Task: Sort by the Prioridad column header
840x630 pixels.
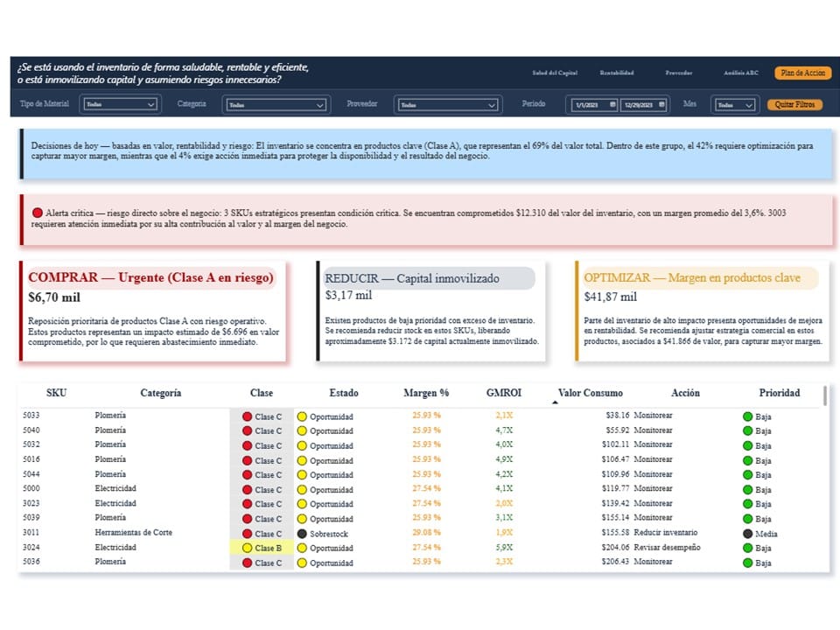Action: click(780, 393)
